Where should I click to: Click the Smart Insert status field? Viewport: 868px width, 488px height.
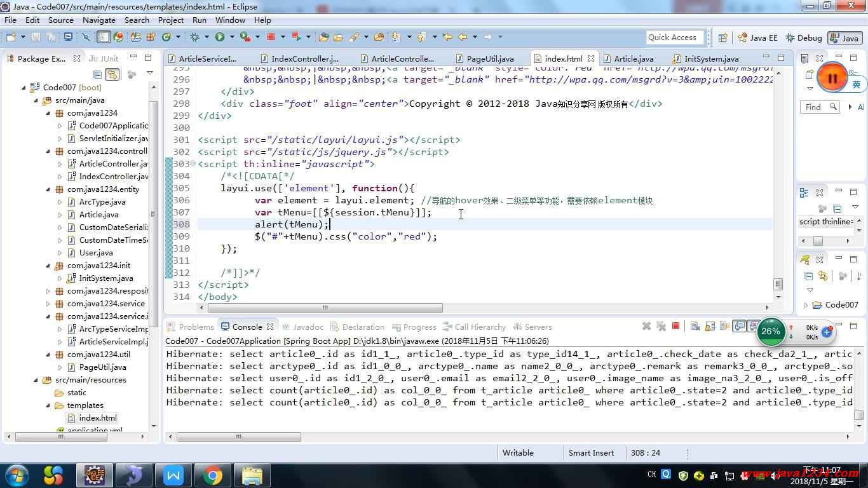click(591, 453)
